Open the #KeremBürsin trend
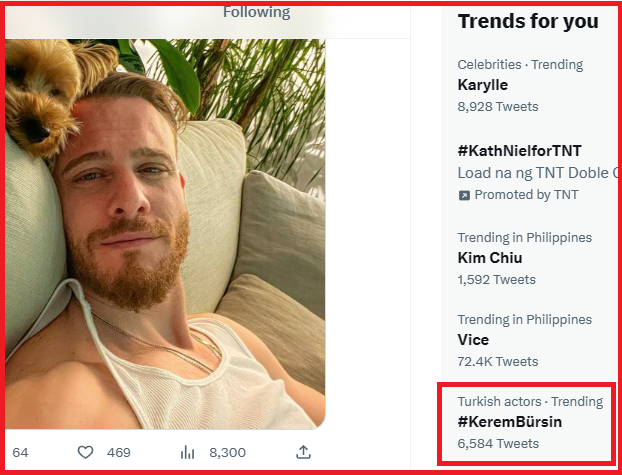Image resolution: width=622 pixels, height=475 pixels. click(x=510, y=422)
